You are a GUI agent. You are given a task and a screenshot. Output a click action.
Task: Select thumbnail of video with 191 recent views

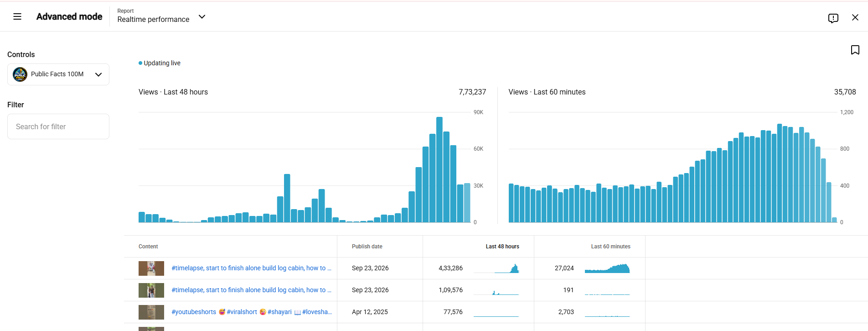pos(151,290)
